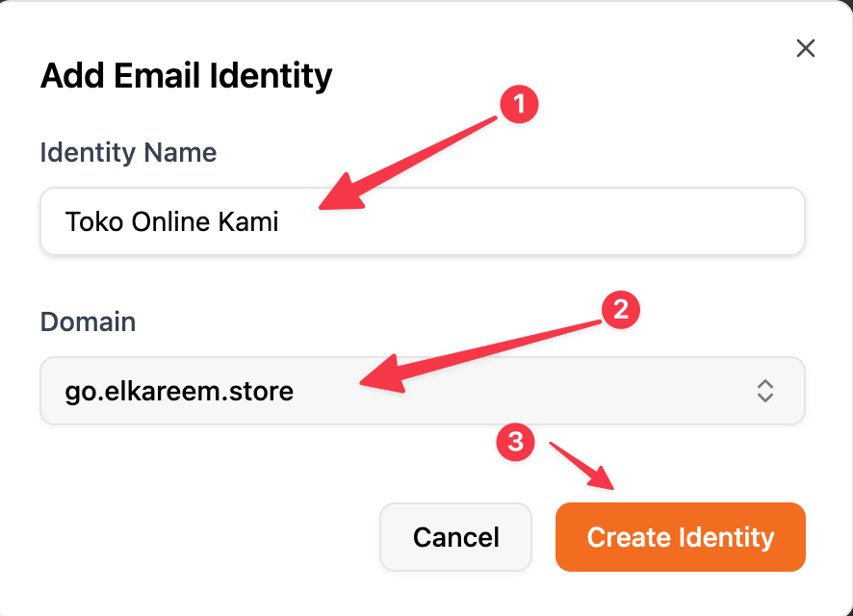Click the down chevron in Domain selector
This screenshot has height=616, width=853.
(765, 398)
